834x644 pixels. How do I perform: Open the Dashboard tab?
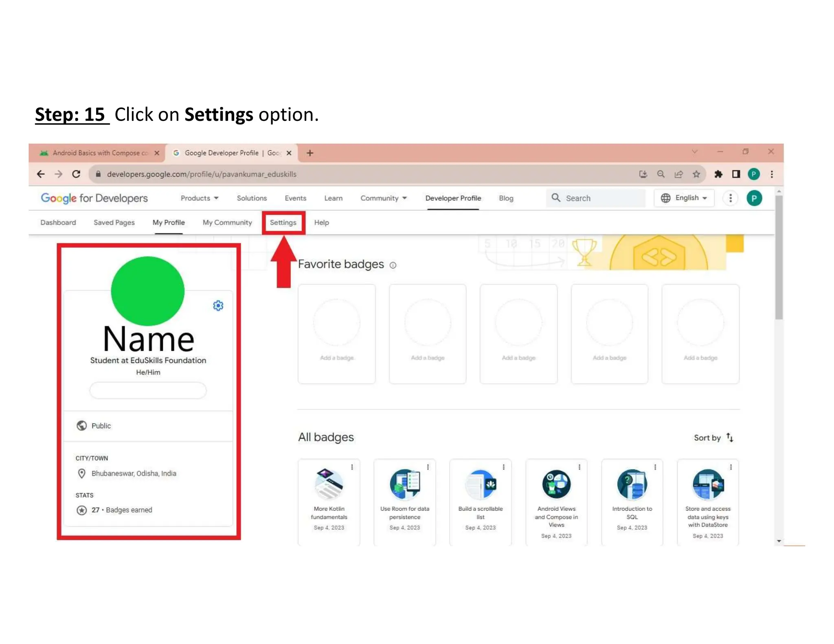58,223
